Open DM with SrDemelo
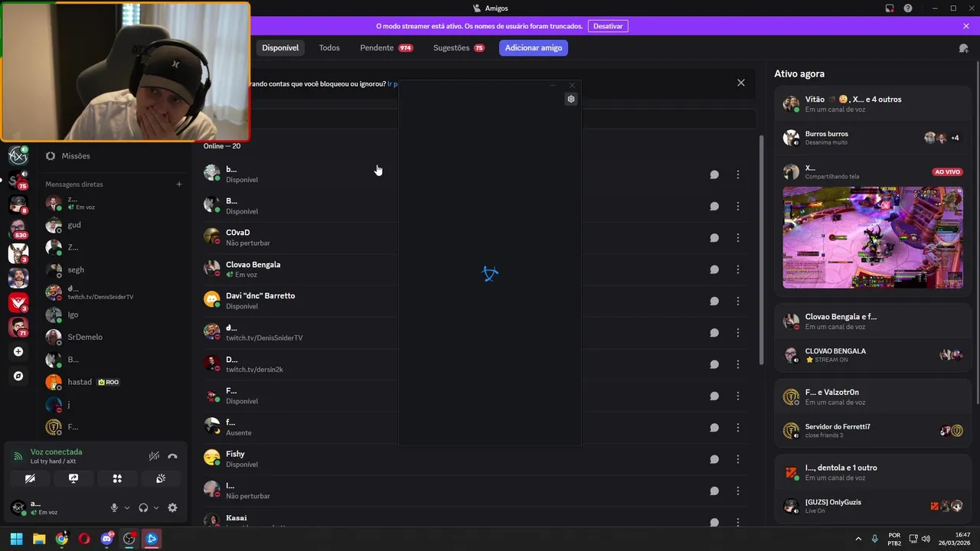Viewport: 980px width, 551px height. click(x=114, y=337)
